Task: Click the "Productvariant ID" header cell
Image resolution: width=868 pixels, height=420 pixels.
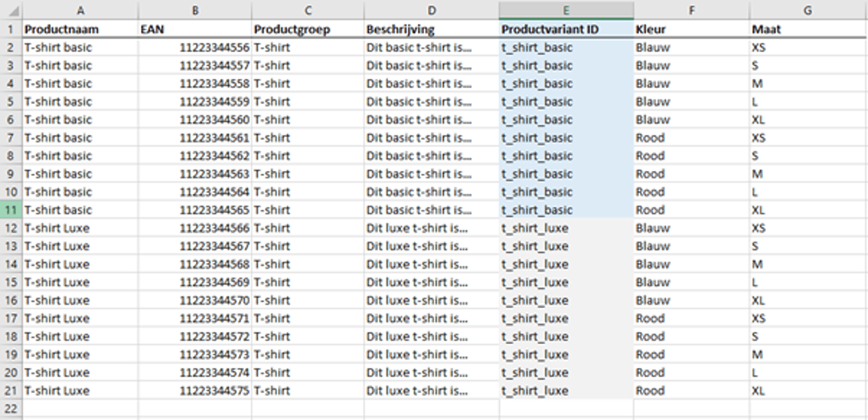Action: click(566, 29)
